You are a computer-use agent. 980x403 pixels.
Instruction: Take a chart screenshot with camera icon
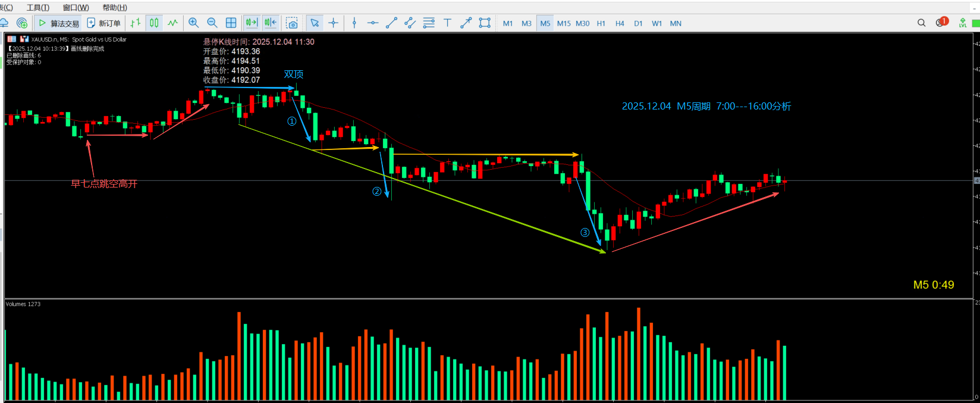click(x=291, y=23)
